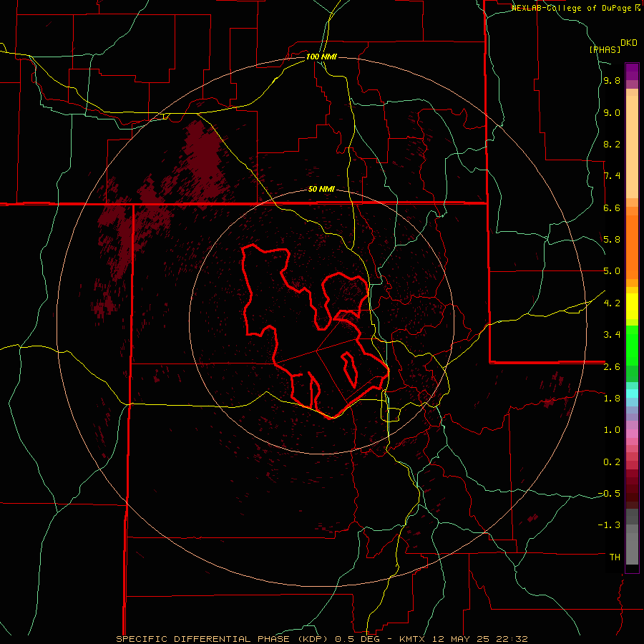Click the 22:32 timestamp

[514, 639]
